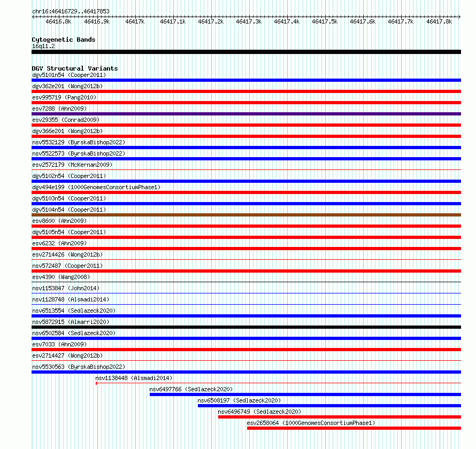Image resolution: width=476 pixels, height=449 pixels.
Task: Select esv6232 (Ahn2009) label
Action: click(59, 243)
